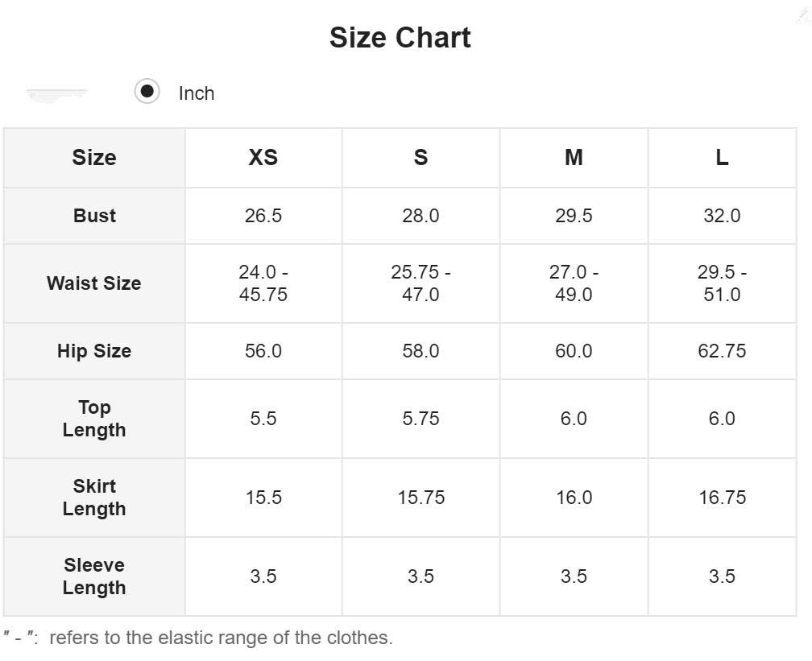The width and height of the screenshot is (812, 661).
Task: Click the L bust value 32.0
Action: (x=722, y=216)
